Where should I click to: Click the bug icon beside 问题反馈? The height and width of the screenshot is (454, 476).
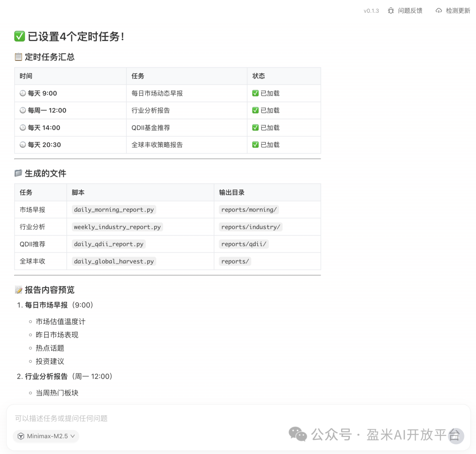390,11
